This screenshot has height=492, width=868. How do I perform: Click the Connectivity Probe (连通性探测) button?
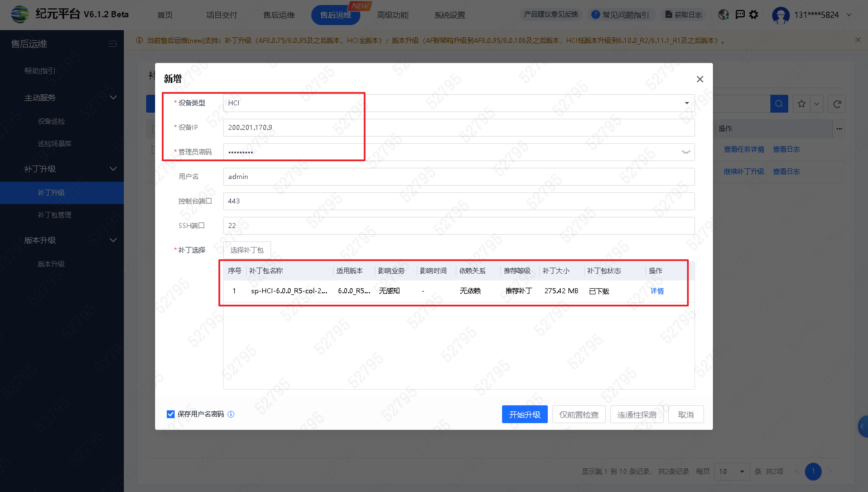[x=636, y=414]
